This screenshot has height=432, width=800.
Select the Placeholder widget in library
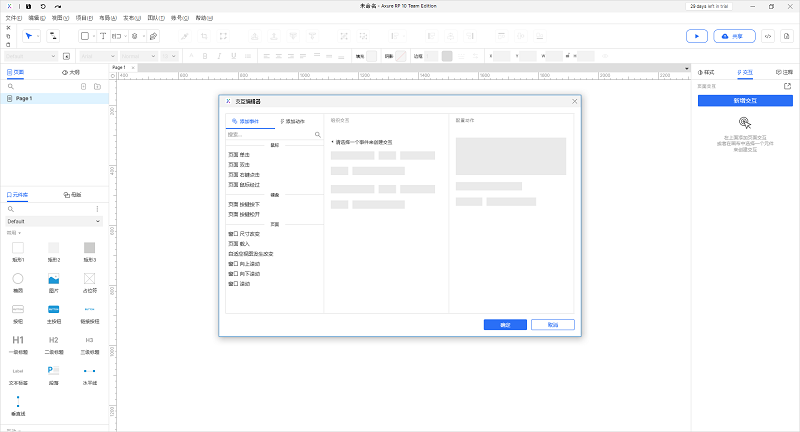[89, 282]
